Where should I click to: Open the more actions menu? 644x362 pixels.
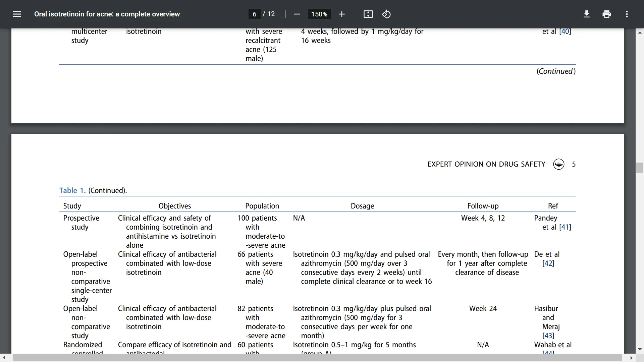coord(627,14)
